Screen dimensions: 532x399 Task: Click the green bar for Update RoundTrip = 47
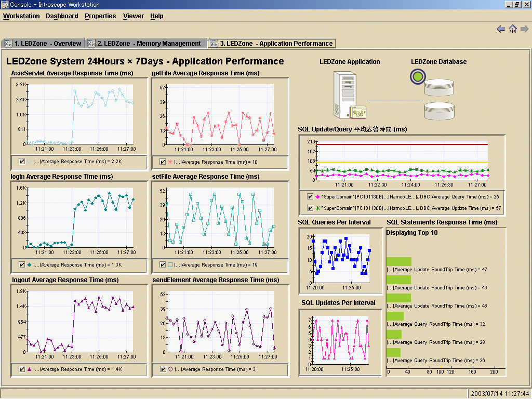tap(399, 261)
